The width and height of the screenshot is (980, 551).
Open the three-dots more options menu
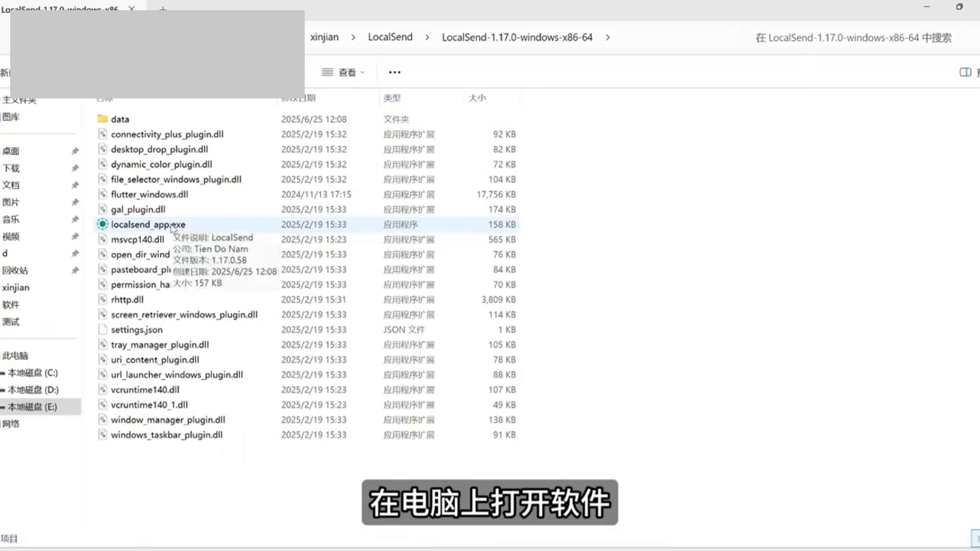pyautogui.click(x=395, y=72)
